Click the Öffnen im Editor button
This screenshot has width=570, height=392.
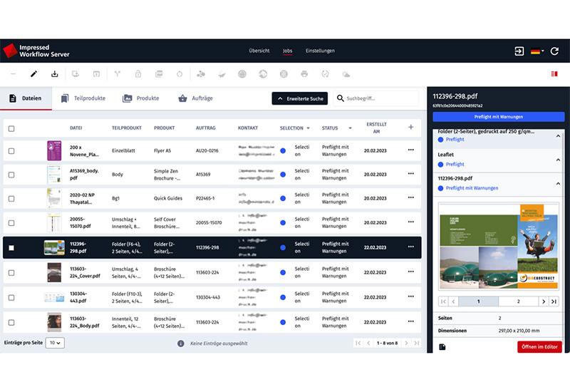539,347
